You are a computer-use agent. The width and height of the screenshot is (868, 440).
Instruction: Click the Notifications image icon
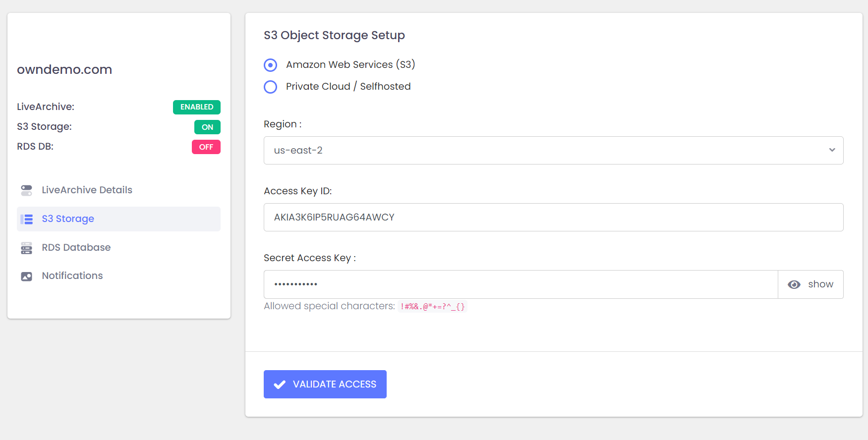(26, 276)
